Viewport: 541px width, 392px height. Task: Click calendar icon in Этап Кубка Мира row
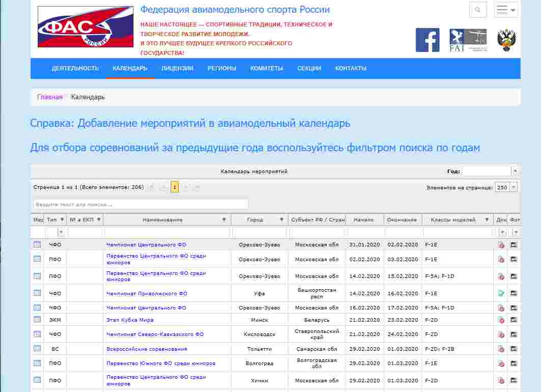(x=37, y=320)
